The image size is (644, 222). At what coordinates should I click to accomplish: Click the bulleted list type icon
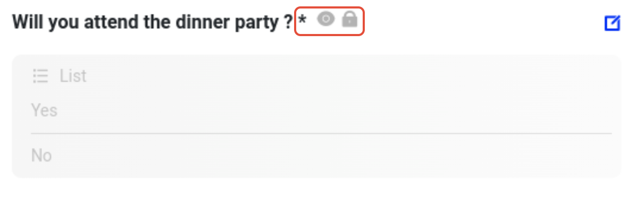(x=40, y=76)
